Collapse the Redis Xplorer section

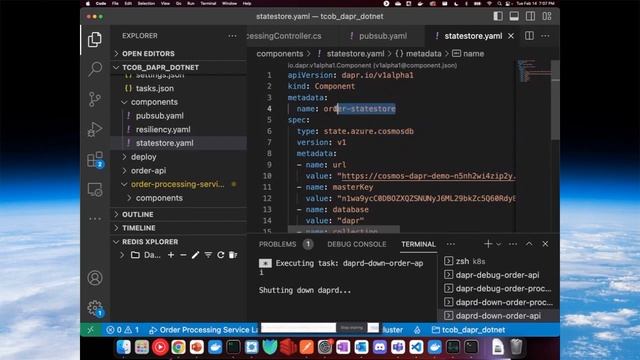pyautogui.click(x=179, y=242)
